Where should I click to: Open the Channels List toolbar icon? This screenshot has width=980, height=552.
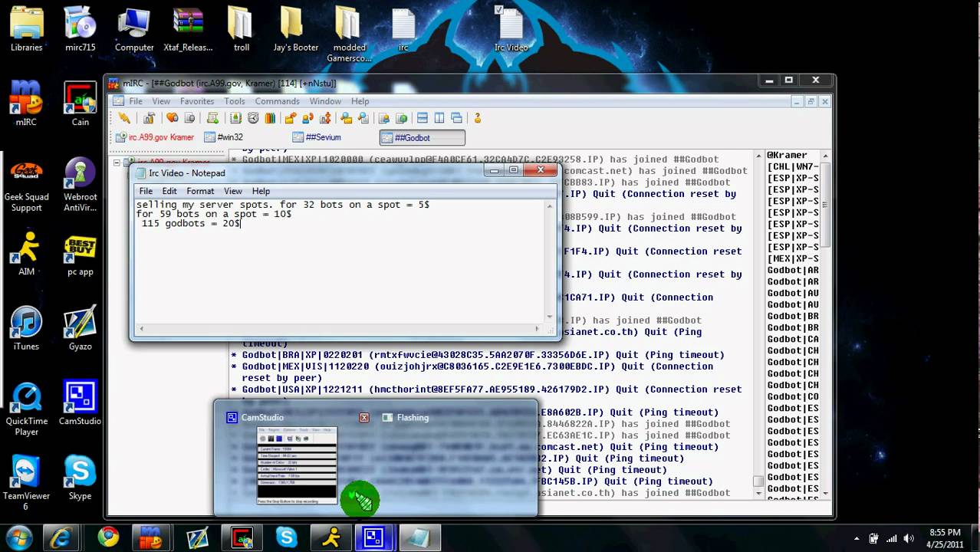coord(189,118)
